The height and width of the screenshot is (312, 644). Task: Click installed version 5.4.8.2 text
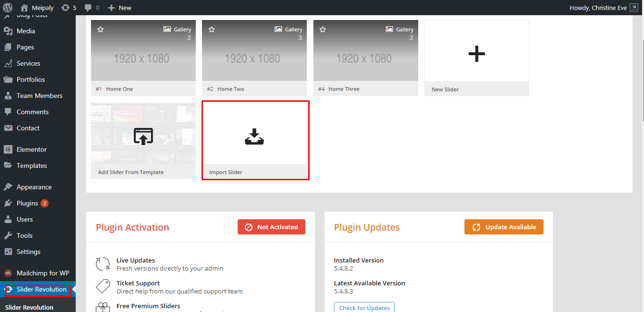point(343,268)
